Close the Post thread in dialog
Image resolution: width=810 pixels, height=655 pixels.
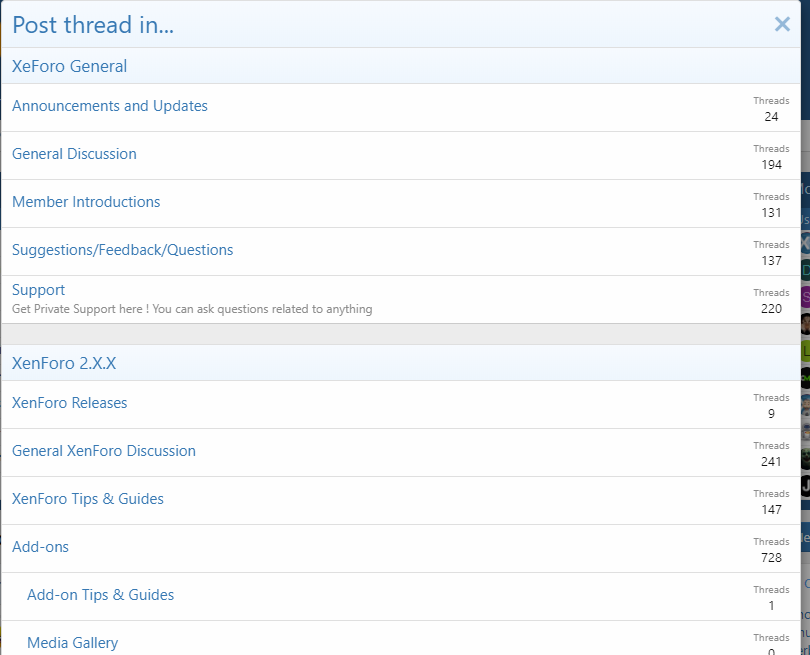click(x=782, y=24)
